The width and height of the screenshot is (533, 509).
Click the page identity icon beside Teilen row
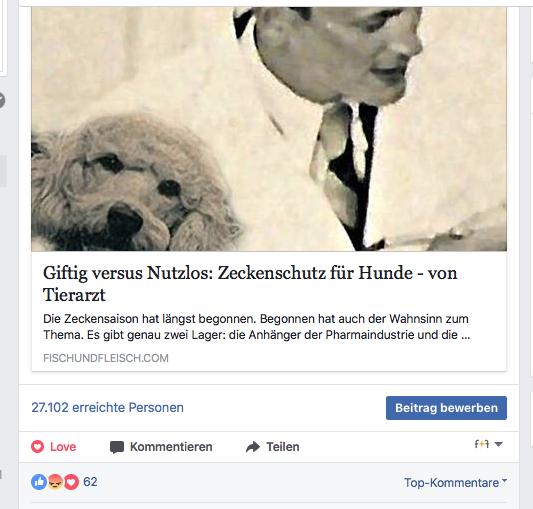[482, 444]
